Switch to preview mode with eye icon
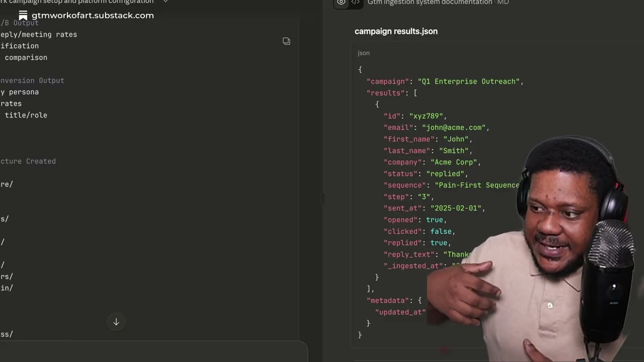 (341, 3)
